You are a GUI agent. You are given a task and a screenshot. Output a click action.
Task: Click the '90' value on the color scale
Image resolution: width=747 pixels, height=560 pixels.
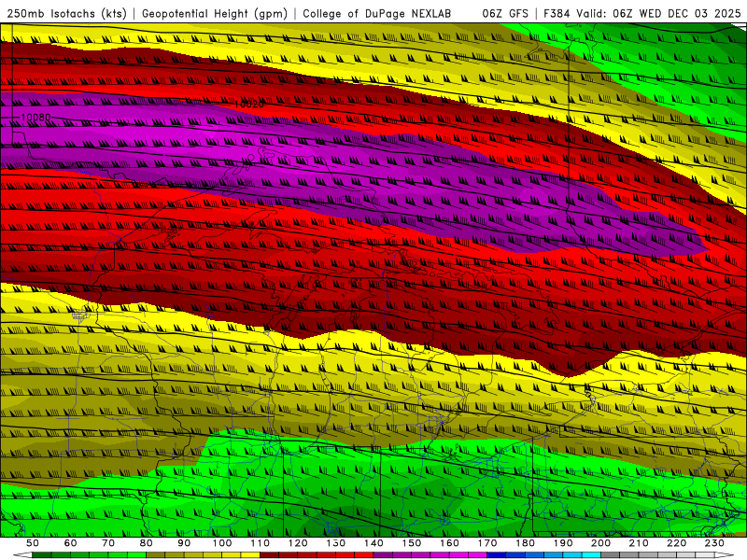tap(184, 543)
